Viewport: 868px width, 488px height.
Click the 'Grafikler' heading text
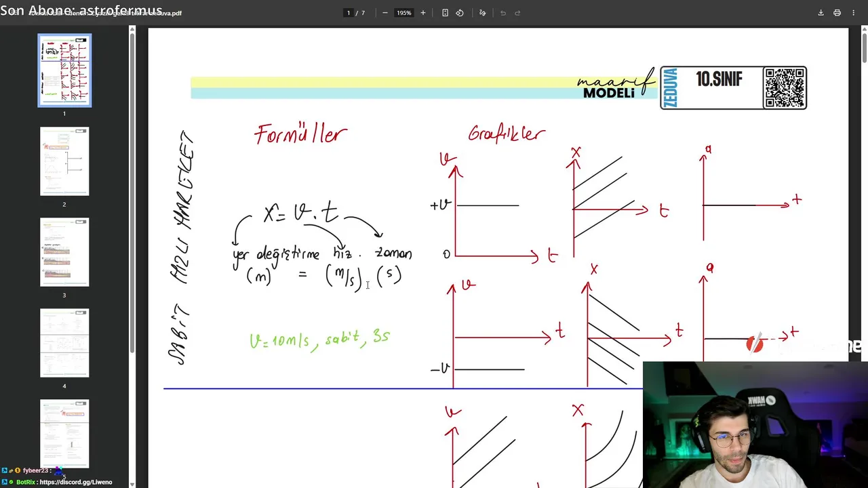tap(507, 133)
